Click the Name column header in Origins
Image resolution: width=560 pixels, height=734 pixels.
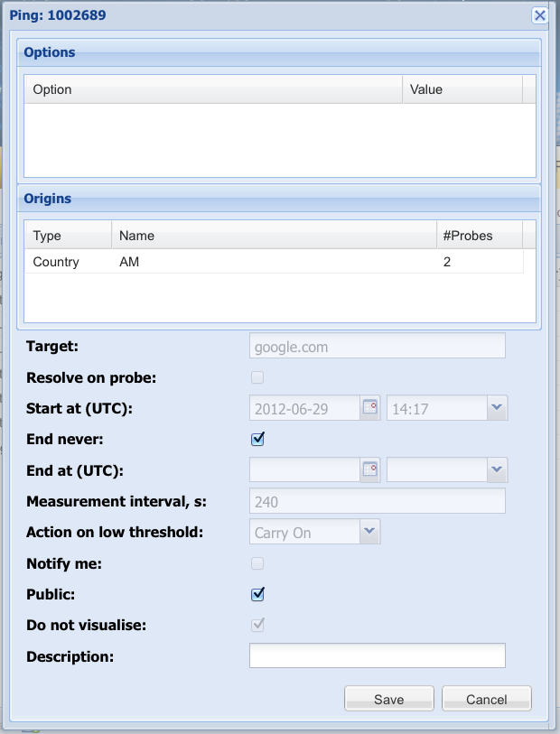pos(273,236)
